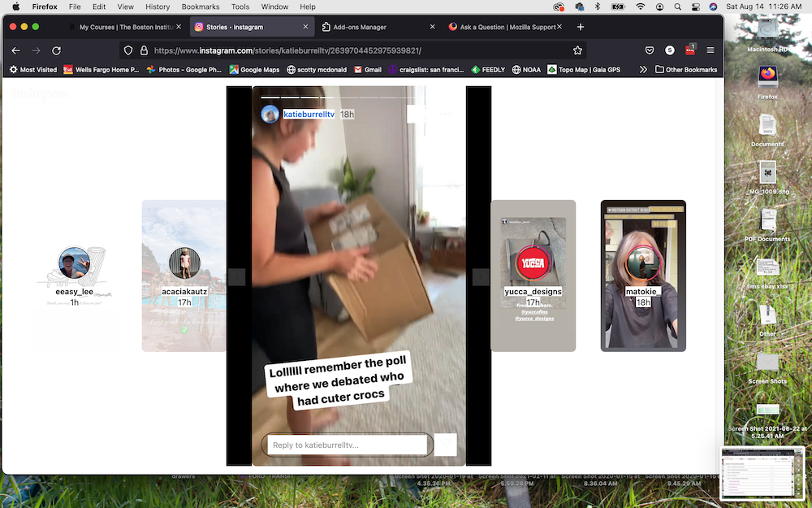Open the File menu
The width and height of the screenshot is (812, 508).
pyautogui.click(x=75, y=7)
